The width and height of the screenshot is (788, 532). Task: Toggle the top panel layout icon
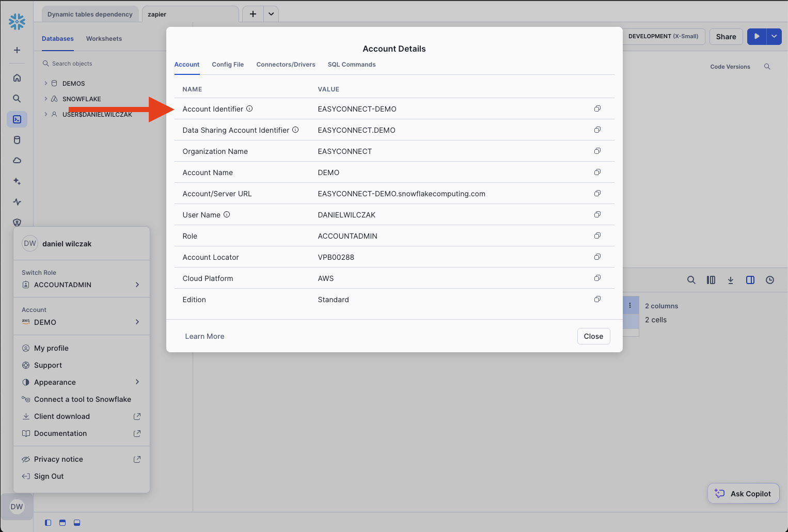coord(62,523)
